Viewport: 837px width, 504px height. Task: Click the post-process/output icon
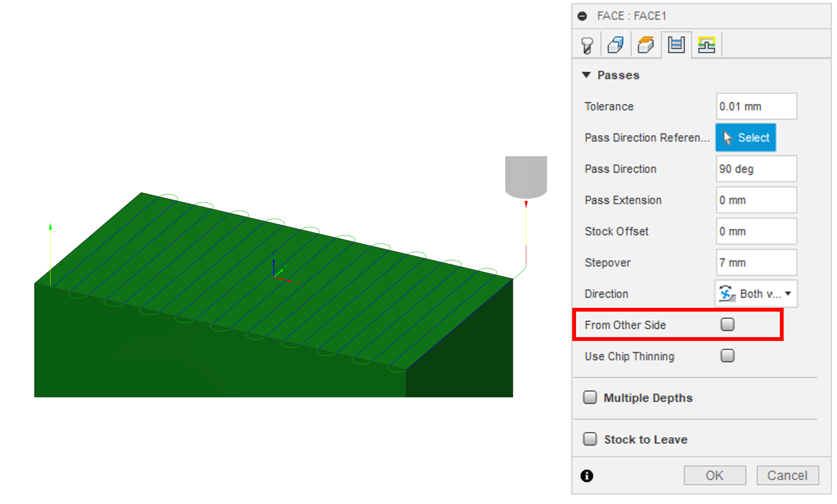pyautogui.click(x=708, y=45)
